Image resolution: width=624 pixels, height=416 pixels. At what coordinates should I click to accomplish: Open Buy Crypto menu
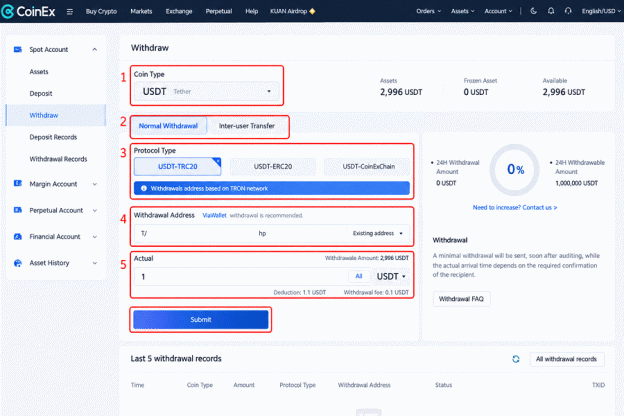tap(101, 11)
